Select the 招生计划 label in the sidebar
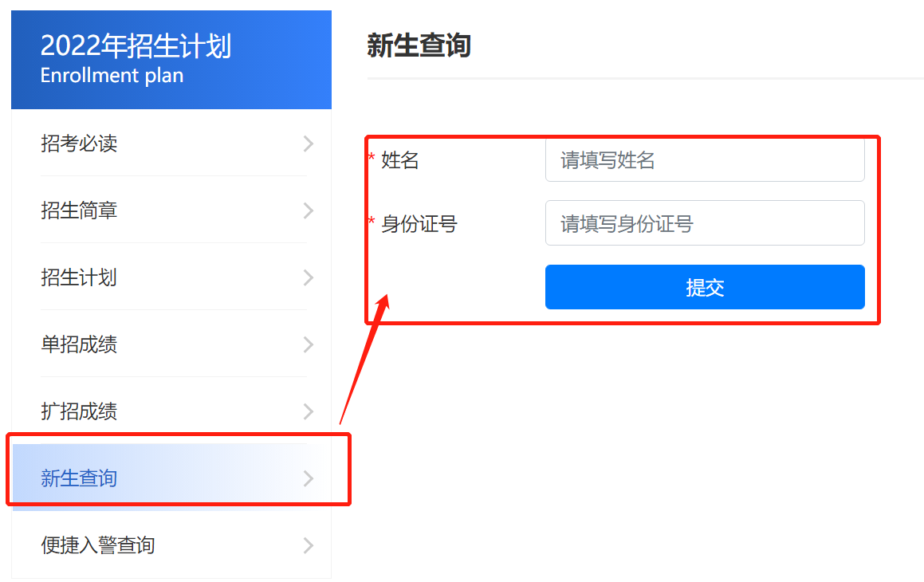Viewport: 924px width, 582px height. click(79, 277)
